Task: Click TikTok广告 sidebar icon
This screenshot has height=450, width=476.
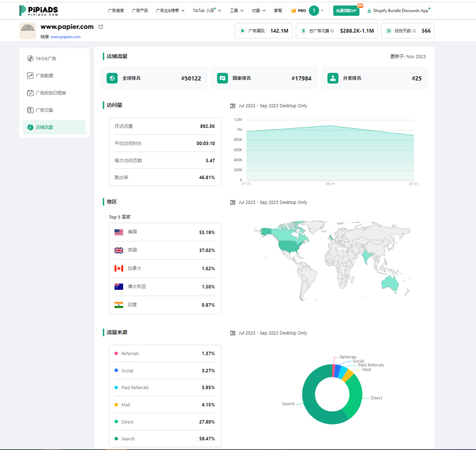Action: point(30,59)
